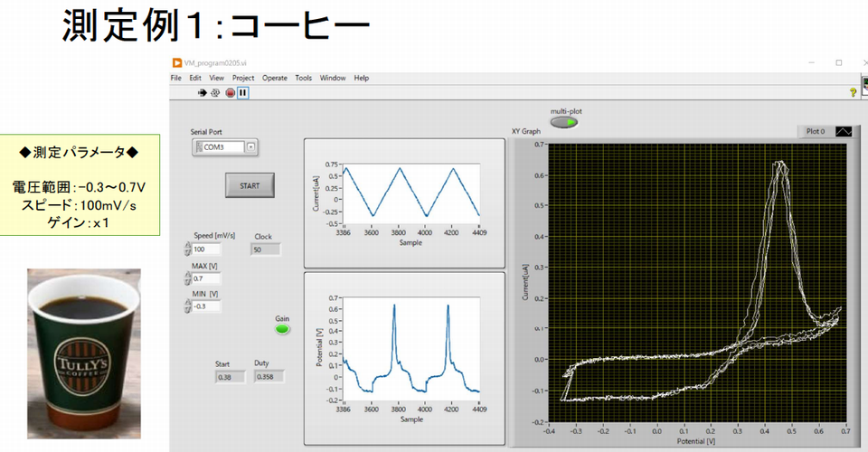The width and height of the screenshot is (868, 452).
Task: Click the LabVIEW VI title bar icon
Action: click(176, 62)
